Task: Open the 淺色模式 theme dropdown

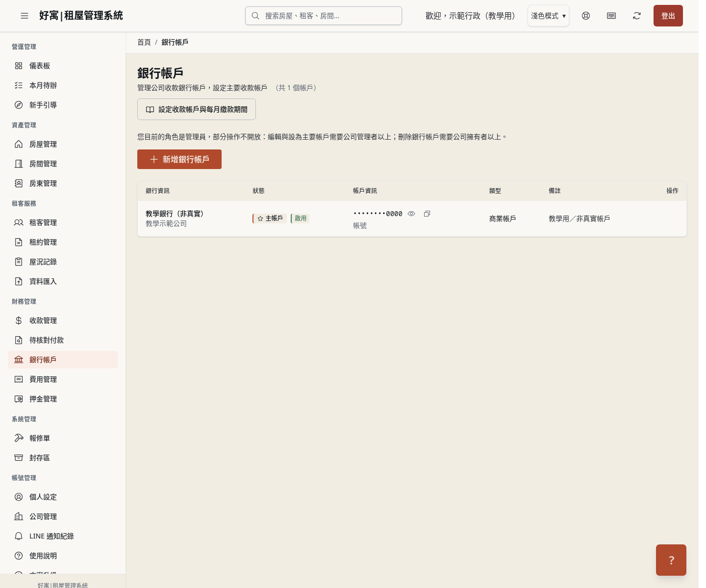Action: [548, 16]
